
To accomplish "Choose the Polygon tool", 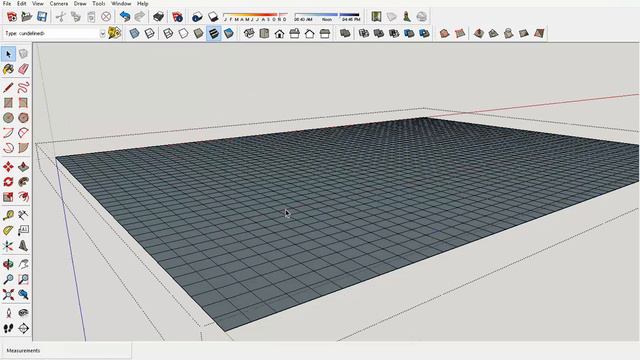I will [23, 118].
